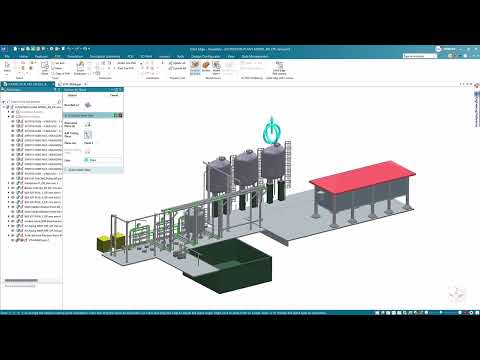Screen dimensions: 480x360
Task: Click the large icon at the ribbon's right end
Action: [279, 67]
